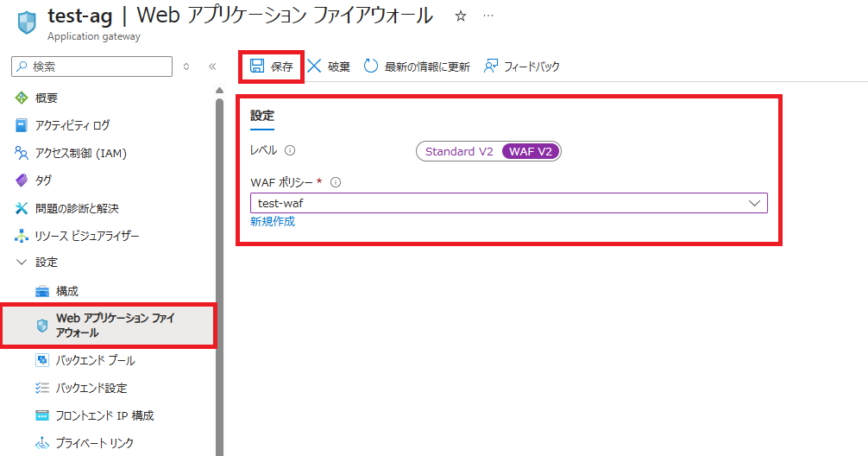The width and height of the screenshot is (868, 456).
Task: Click the purple tag icon
Action: [21, 180]
